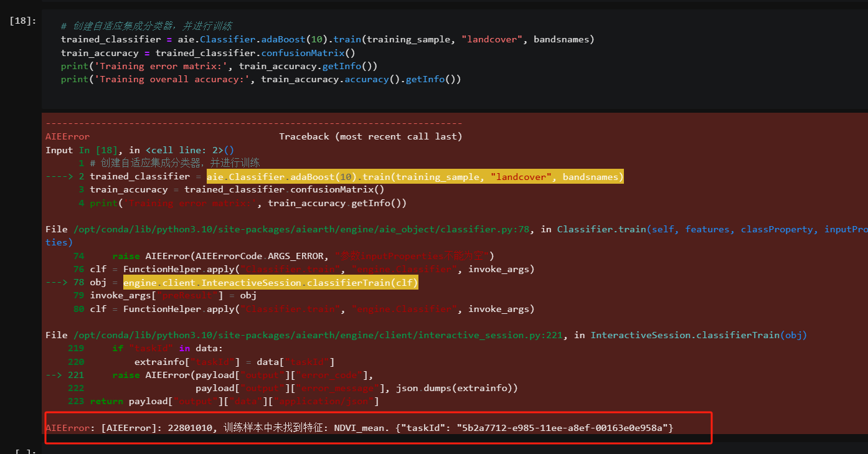This screenshot has width=868, height=454.
Task: Click traceback line 222 error_message json.dumps
Action: (x=293, y=388)
